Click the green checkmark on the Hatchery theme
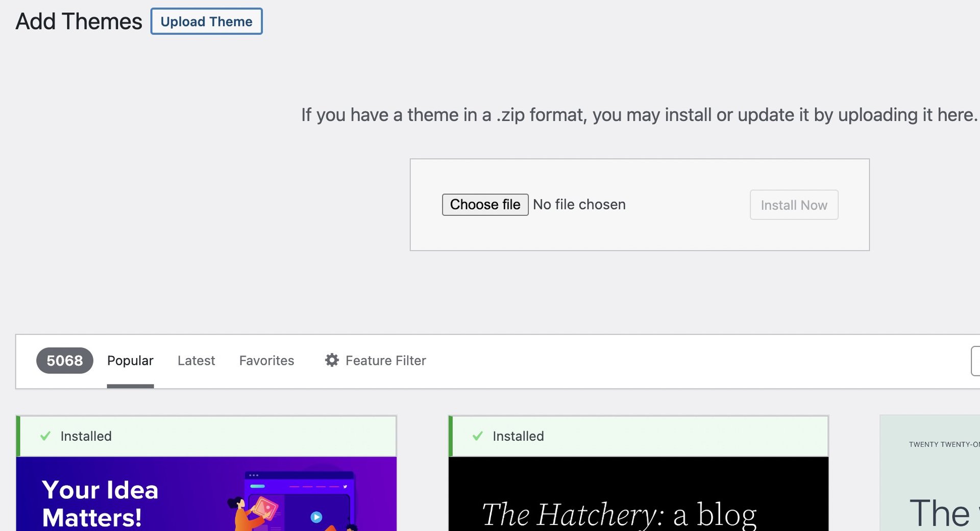The height and width of the screenshot is (531, 980). 478,436
